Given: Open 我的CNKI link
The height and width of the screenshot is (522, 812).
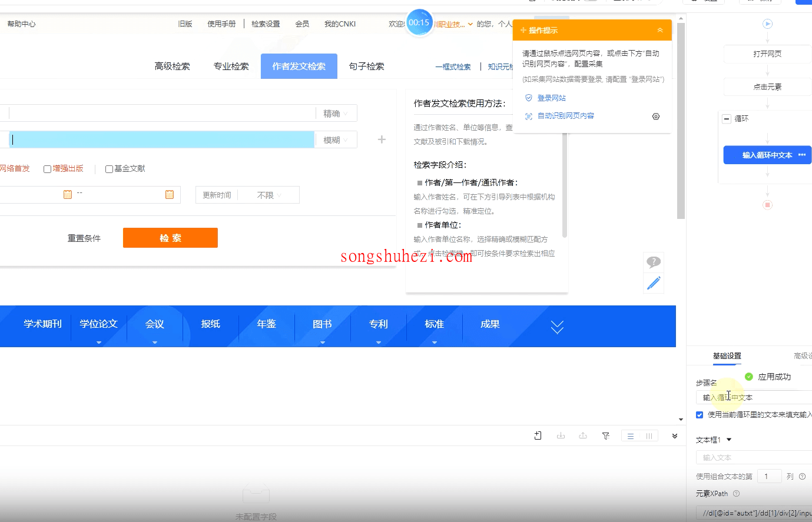Looking at the screenshot, I should point(340,24).
